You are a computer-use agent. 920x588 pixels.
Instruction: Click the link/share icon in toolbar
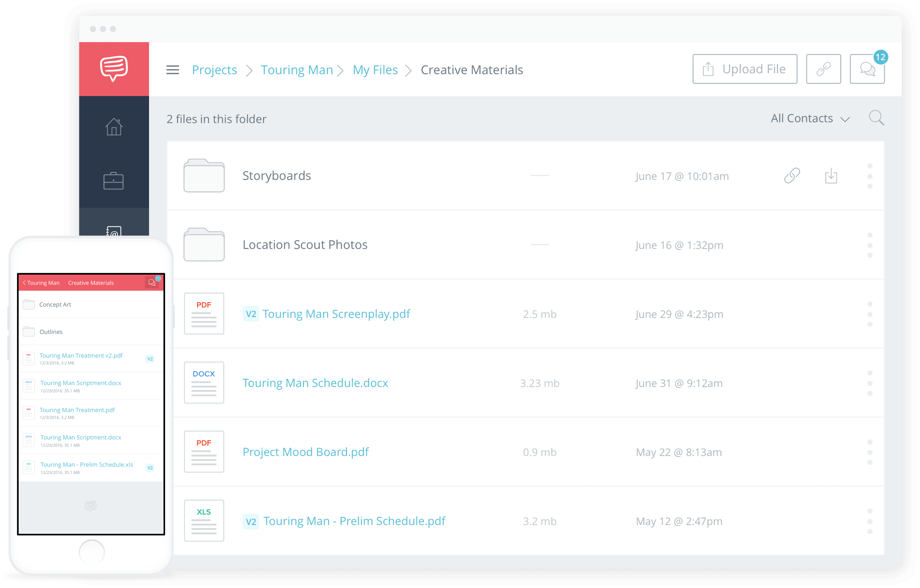click(x=823, y=69)
